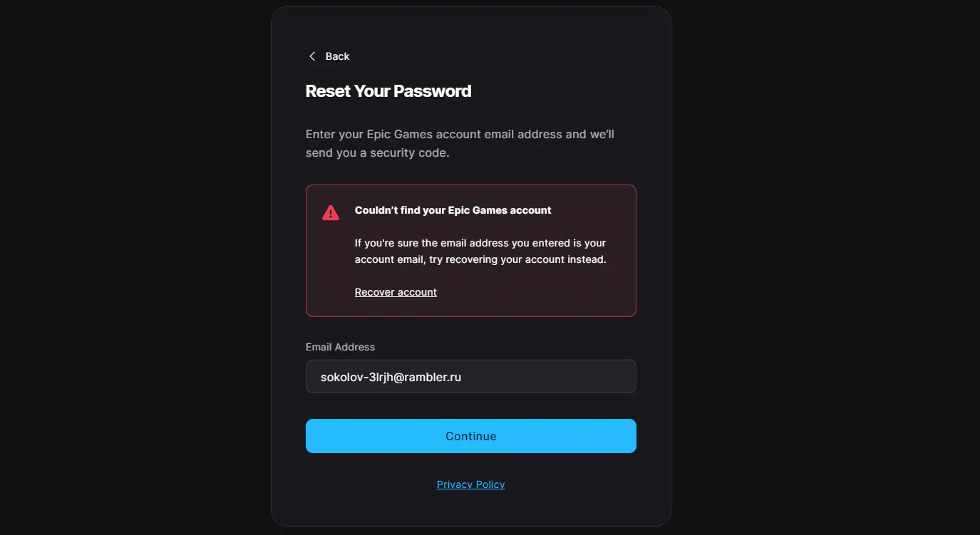Click the Email Address field label
980x535 pixels.
click(x=340, y=347)
